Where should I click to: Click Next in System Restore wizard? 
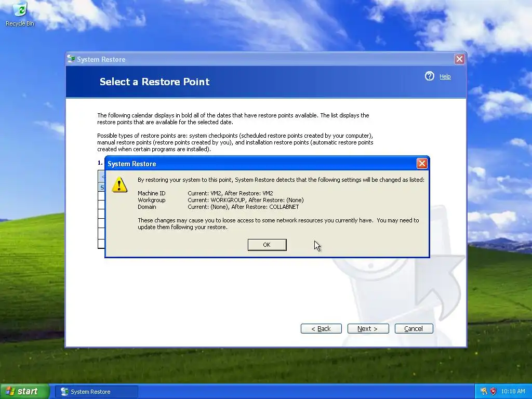point(368,328)
